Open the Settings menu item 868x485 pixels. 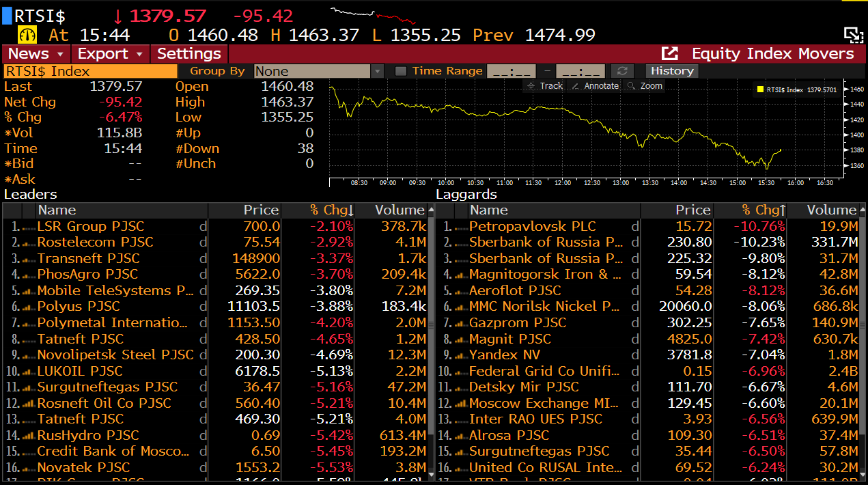[x=189, y=53]
